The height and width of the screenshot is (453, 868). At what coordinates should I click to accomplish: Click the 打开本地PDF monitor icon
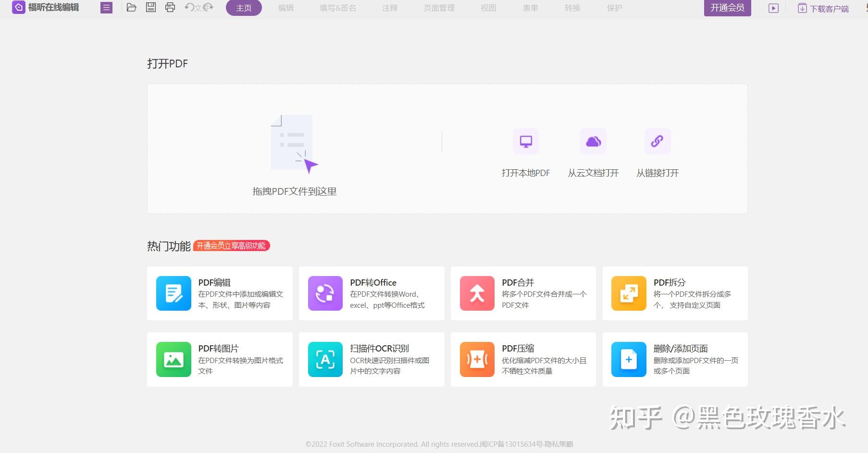(x=526, y=141)
